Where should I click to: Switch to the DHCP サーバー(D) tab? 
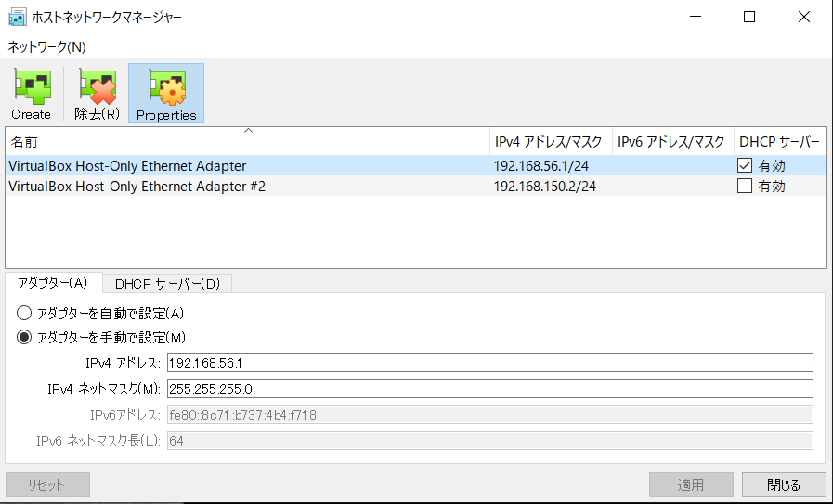(x=167, y=284)
